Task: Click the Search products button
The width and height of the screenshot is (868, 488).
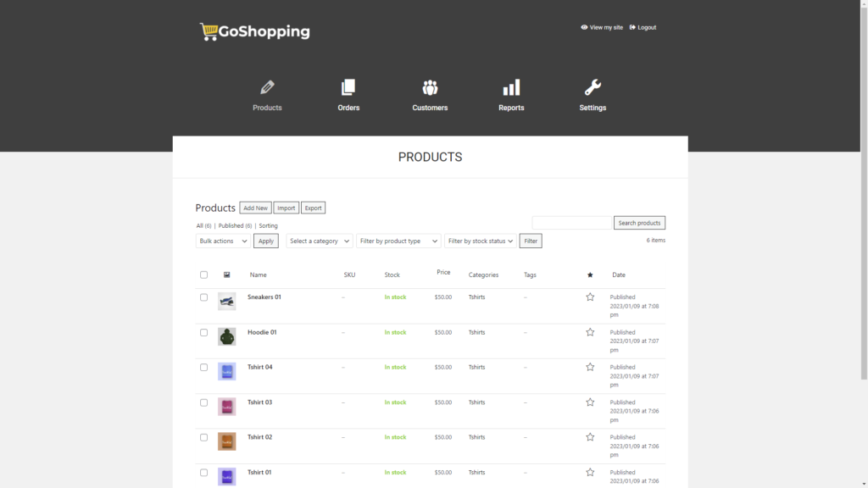Action: coord(639,222)
